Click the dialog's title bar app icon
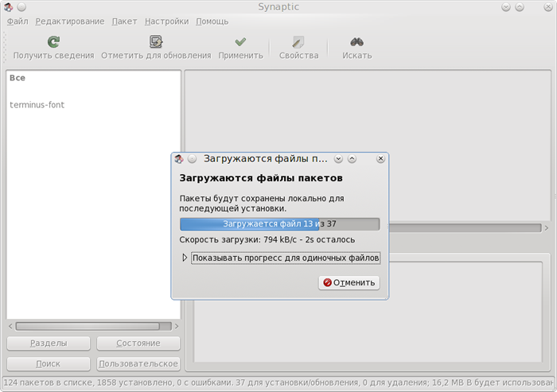 (x=179, y=159)
